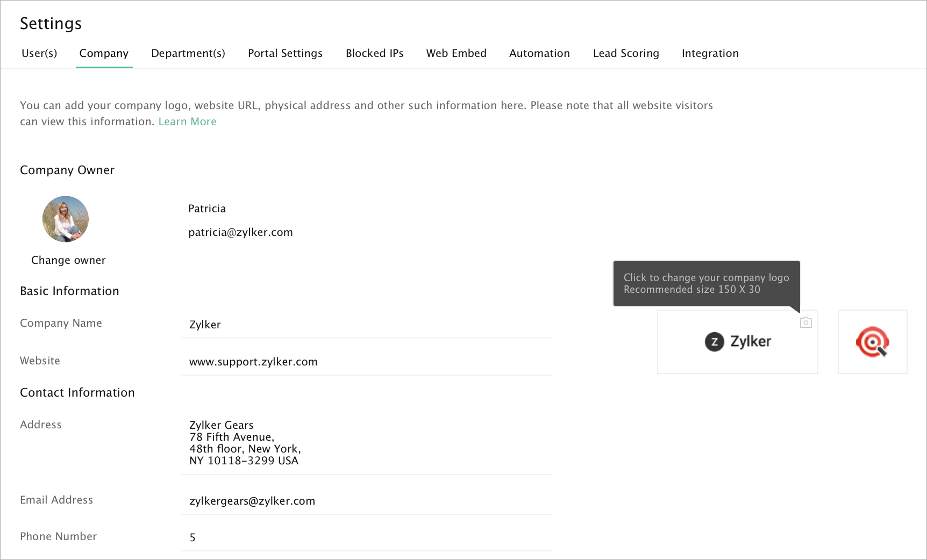927x560 pixels.
Task: Click the camera icon on company logo
Action: click(805, 322)
